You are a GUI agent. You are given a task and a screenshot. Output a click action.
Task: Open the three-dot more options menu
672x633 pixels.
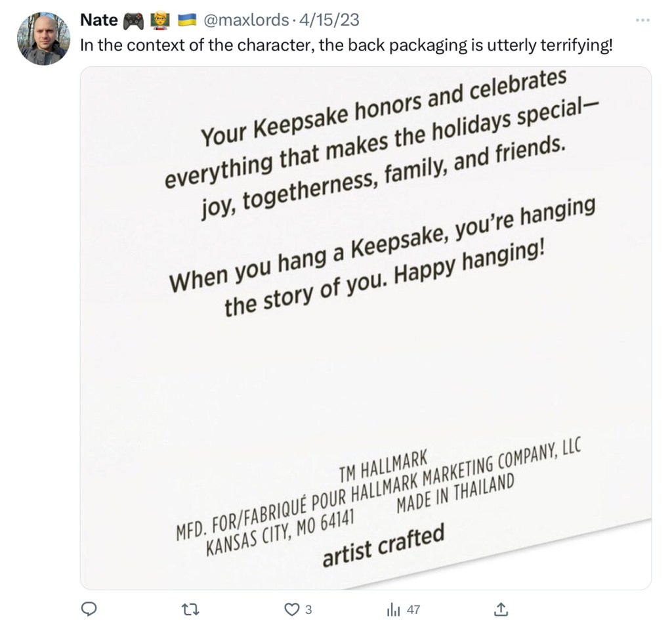(x=642, y=20)
